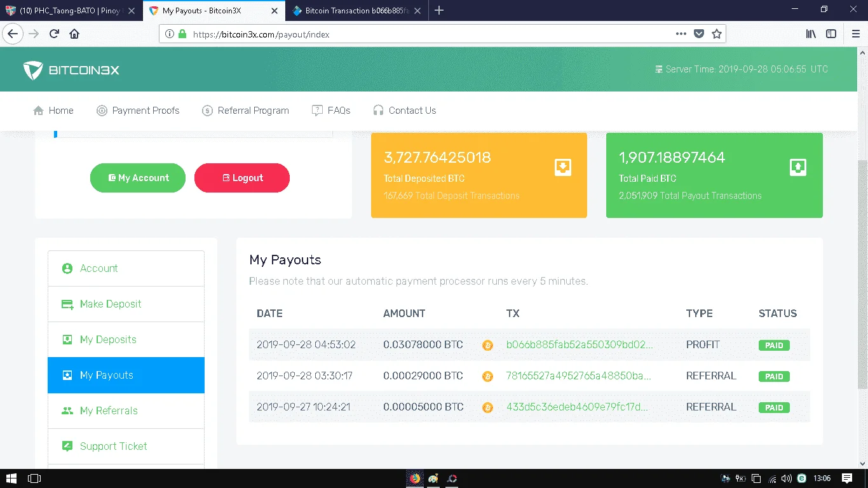868x488 pixels.
Task: Bookmark this page with the star
Action: click(717, 34)
